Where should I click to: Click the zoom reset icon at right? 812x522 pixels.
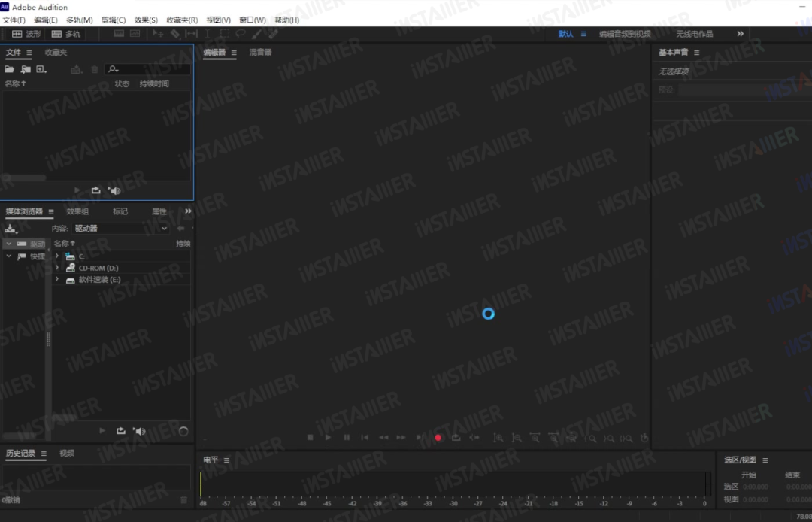click(644, 438)
